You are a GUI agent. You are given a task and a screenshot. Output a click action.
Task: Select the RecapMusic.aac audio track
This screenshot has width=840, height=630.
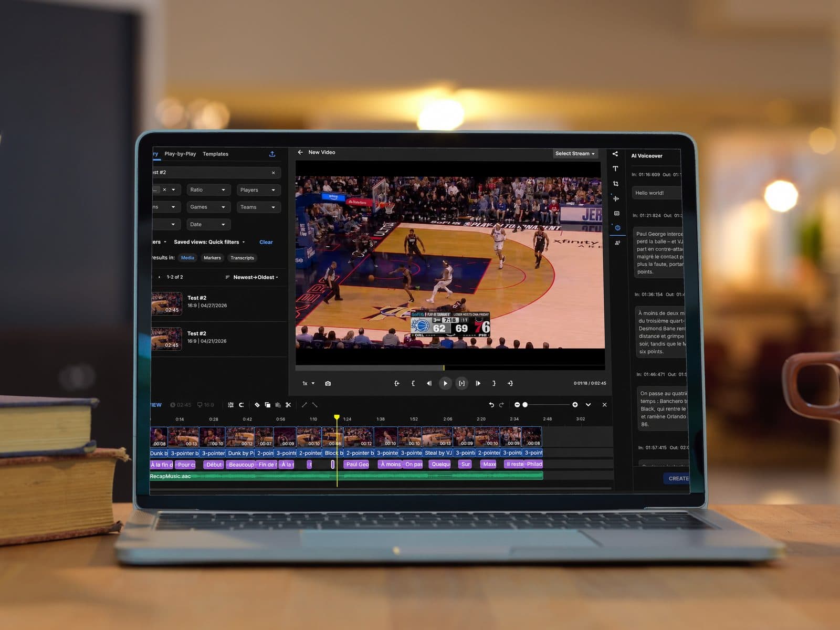[x=346, y=476]
